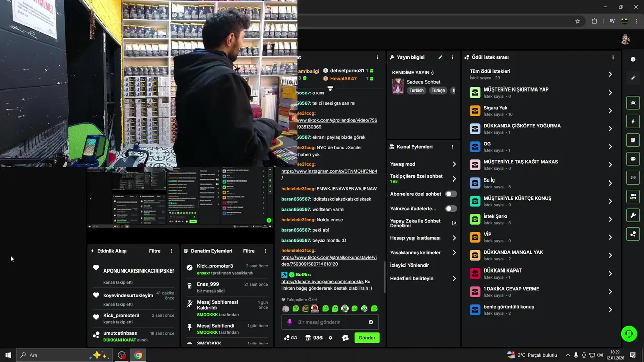The height and width of the screenshot is (362, 644).
Task: Open the profile avatar at top right
Action: [625, 39]
